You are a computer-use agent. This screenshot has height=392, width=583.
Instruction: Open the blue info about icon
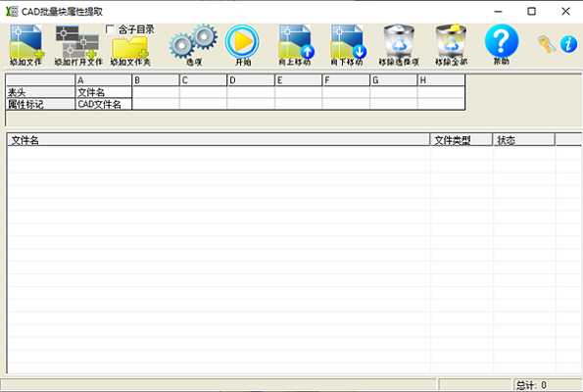tap(568, 44)
